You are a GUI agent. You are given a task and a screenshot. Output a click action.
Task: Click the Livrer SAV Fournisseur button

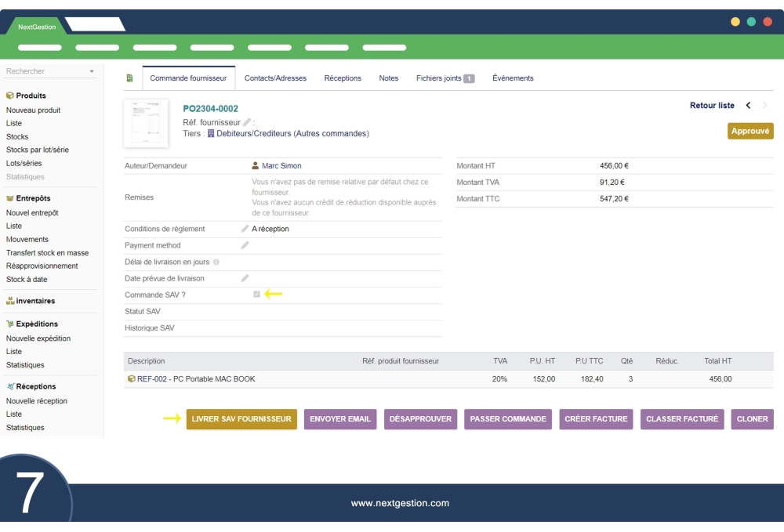pyautogui.click(x=241, y=419)
